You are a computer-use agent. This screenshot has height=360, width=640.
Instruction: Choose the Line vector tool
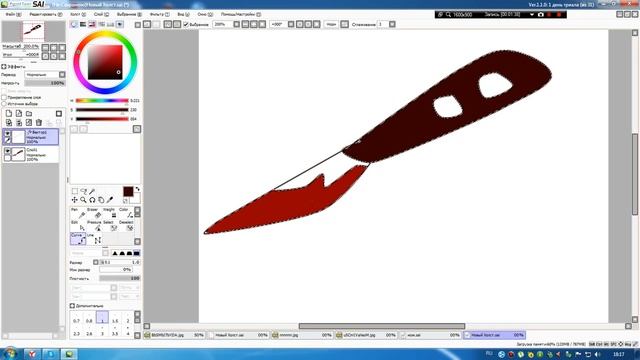click(x=94, y=239)
